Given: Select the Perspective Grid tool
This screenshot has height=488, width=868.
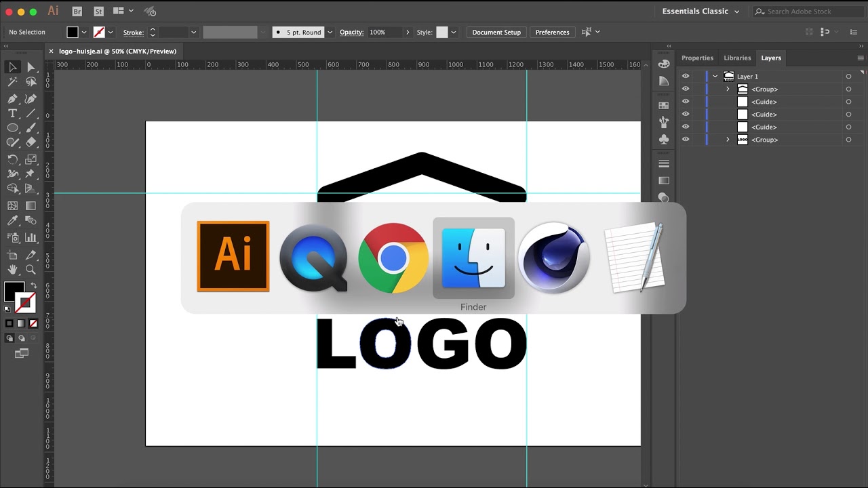Looking at the screenshot, I should [31, 189].
